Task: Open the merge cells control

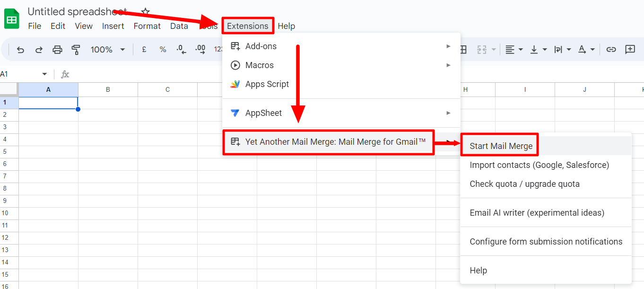Action: (486, 50)
